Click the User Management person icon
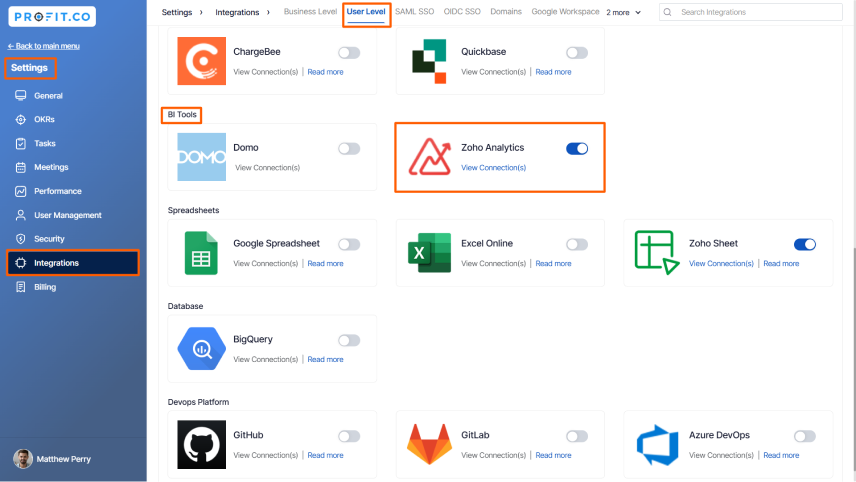The image size is (856, 482). click(21, 215)
